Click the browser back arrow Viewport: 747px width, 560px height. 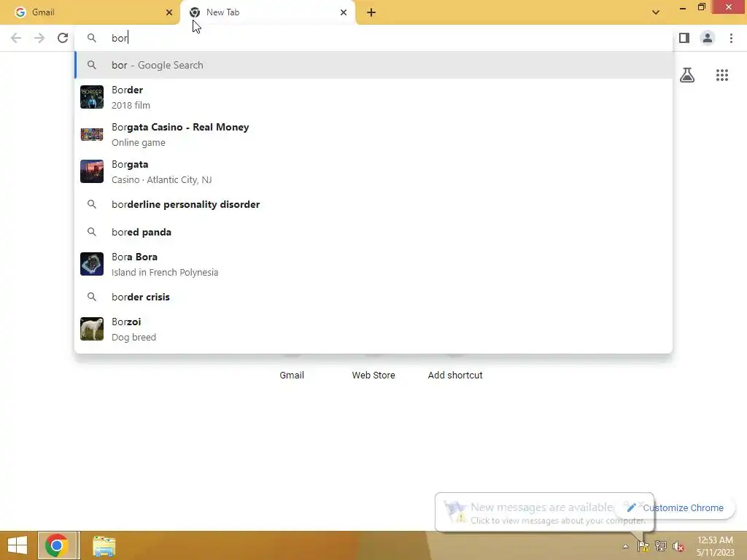point(16,38)
